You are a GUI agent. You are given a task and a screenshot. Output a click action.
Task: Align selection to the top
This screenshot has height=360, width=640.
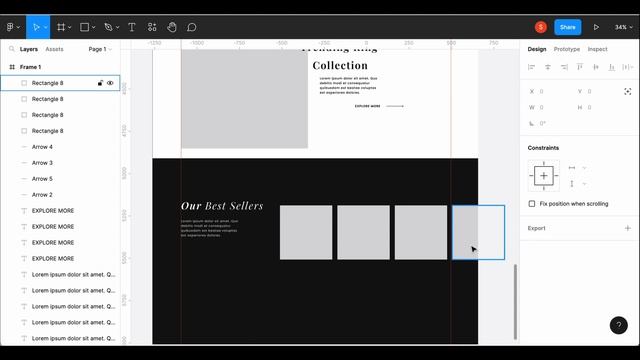coord(580,67)
